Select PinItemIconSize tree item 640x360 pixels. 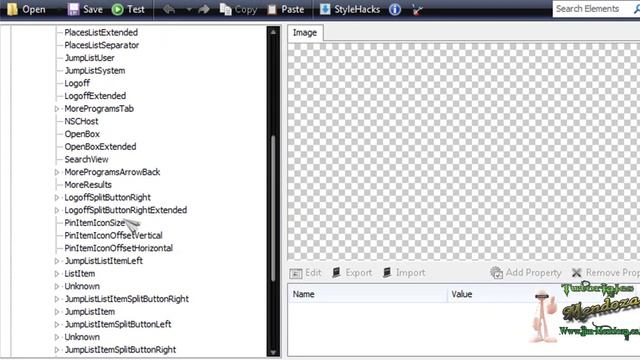(x=95, y=222)
